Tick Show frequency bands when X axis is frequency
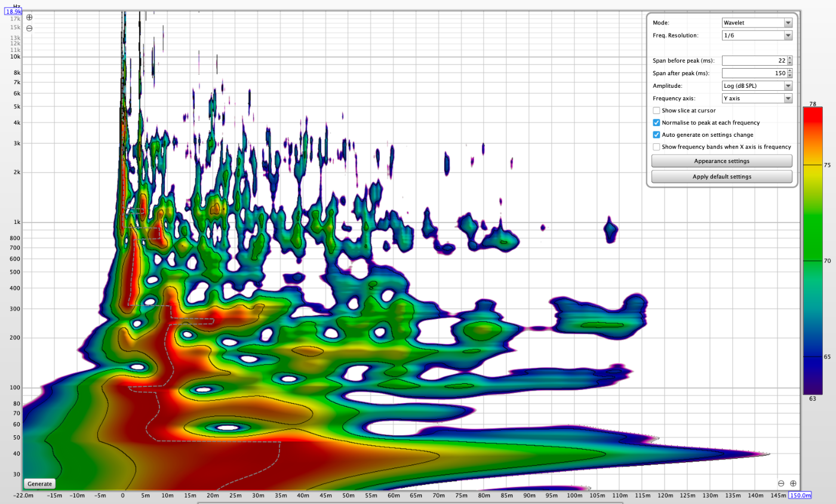This screenshot has width=836, height=504. [x=656, y=146]
